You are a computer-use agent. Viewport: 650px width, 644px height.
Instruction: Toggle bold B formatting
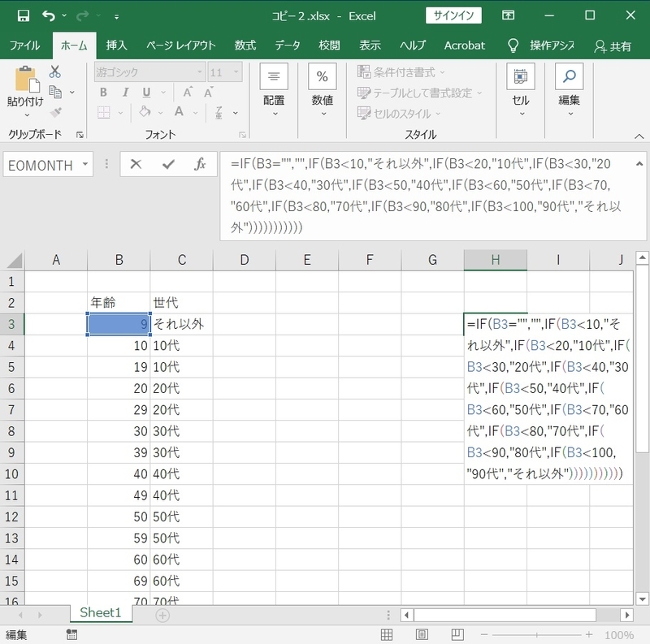(x=104, y=93)
